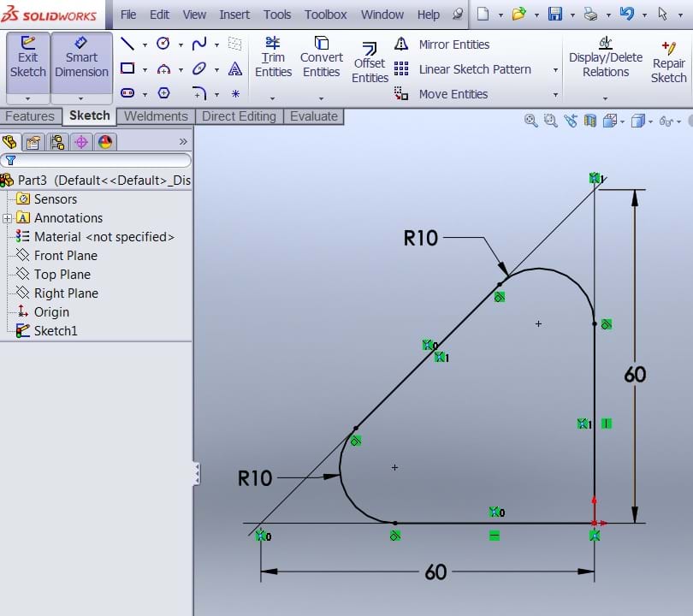Viewport: 693px width, 616px height.
Task: Select the Line sketch tool
Action: coord(127,44)
